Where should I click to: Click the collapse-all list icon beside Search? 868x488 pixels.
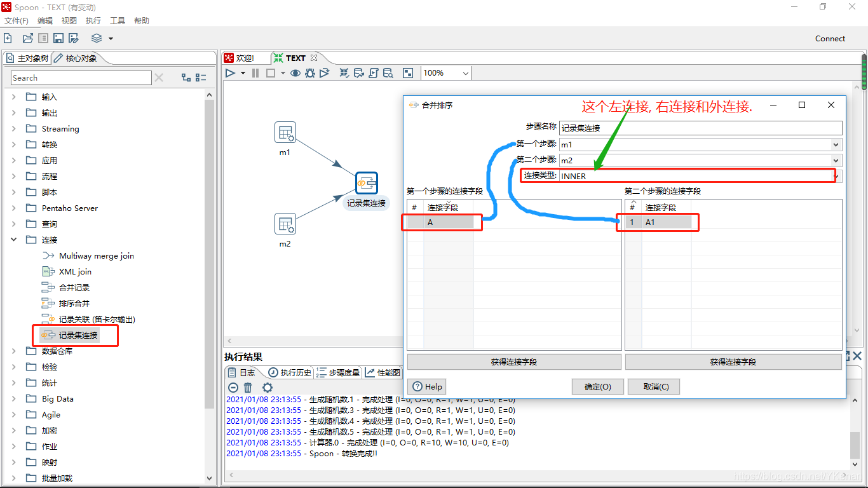(x=201, y=78)
